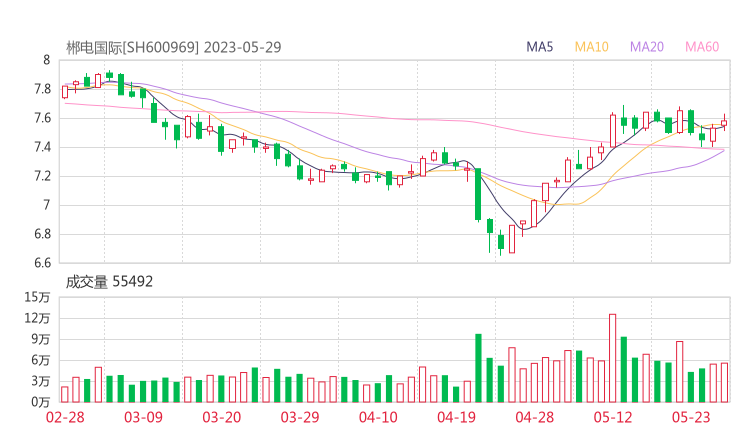Viewport: 740px width, 440px height.
Task: Toggle the MA5 legend label
Action: (x=539, y=47)
